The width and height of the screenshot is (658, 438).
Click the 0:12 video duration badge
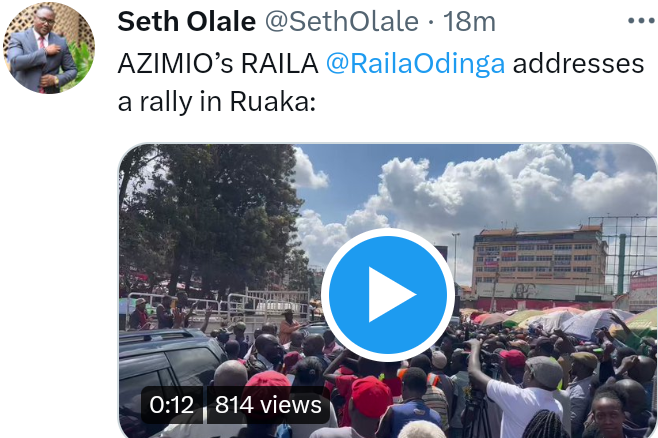tap(172, 405)
